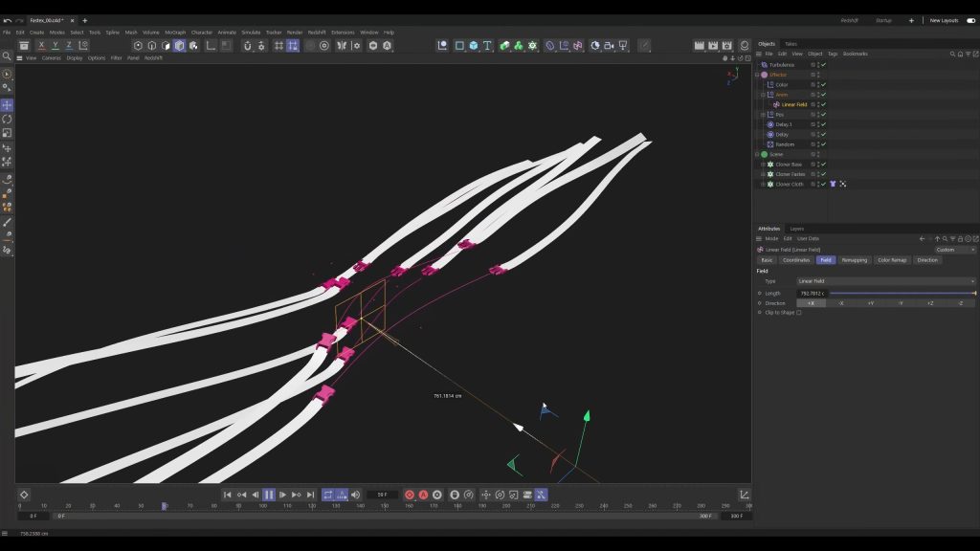Open the render to picture viewer clapper icon

[x=713, y=46]
